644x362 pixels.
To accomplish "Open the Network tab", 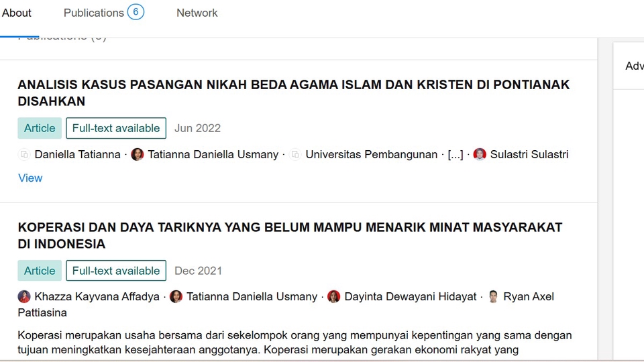I will [197, 13].
